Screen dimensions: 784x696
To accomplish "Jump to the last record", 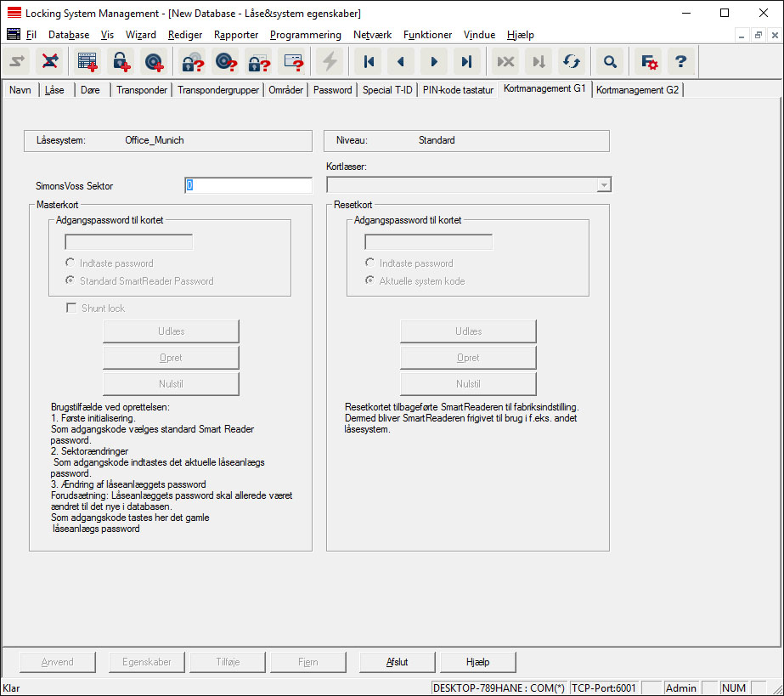I will point(466,61).
